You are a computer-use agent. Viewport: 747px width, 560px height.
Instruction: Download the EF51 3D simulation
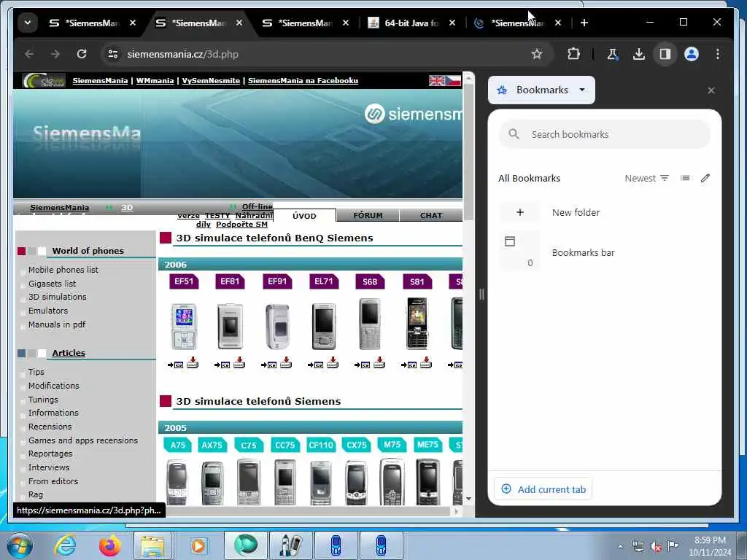point(193,363)
